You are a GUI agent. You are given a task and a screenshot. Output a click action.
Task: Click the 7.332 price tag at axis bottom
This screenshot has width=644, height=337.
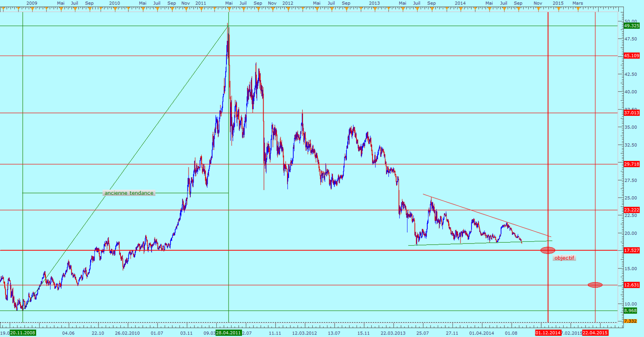tap(630, 321)
